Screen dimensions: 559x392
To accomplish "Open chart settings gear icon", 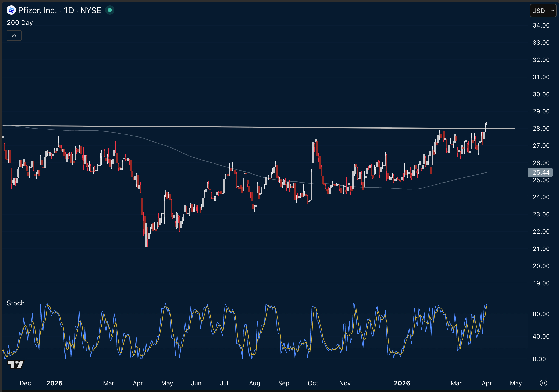I will coord(543,383).
